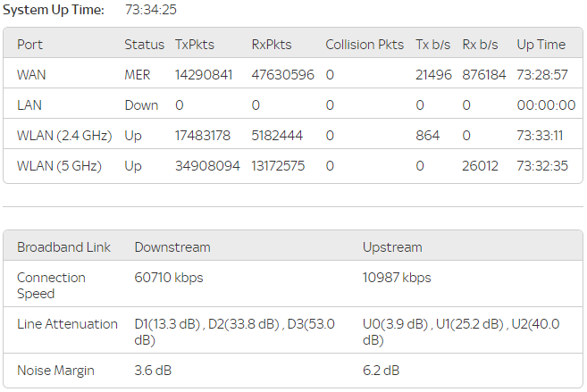
Task: Click the Down status of the LAN port
Action: 141,105
